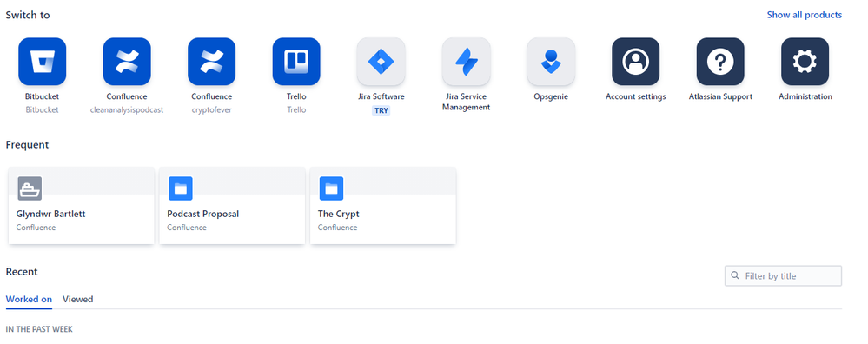Image resolution: width=868 pixels, height=344 pixels.
Task: Click the folder icon on The Crypt card
Action: tap(332, 189)
